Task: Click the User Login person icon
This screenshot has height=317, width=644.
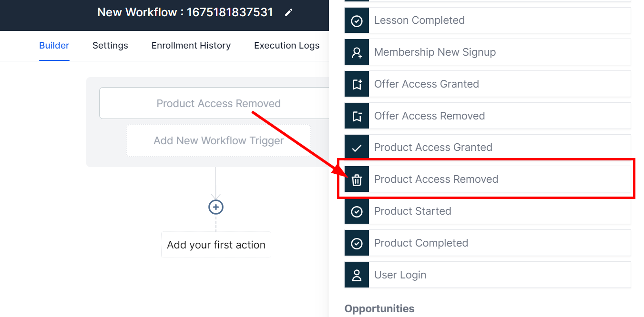Action: point(357,275)
